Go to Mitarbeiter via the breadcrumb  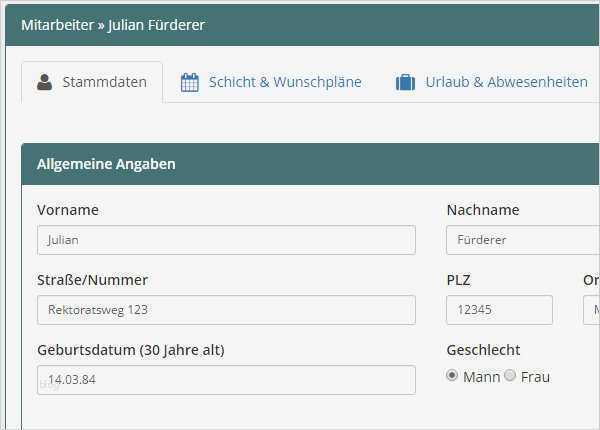click(x=57, y=25)
